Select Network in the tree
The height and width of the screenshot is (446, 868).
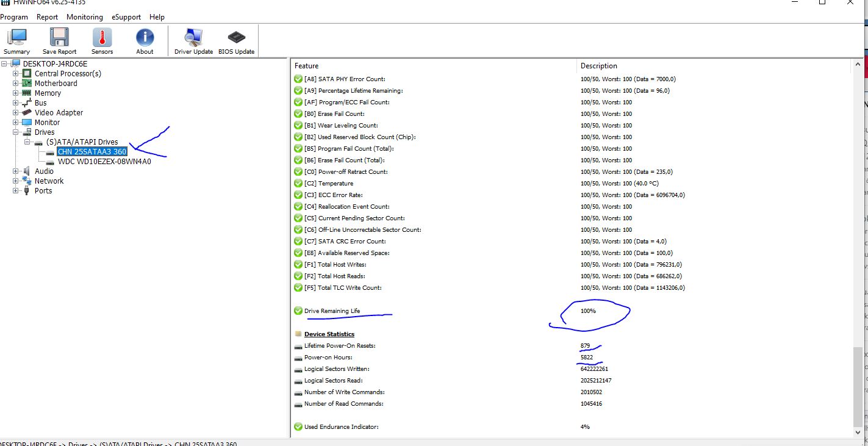coord(49,181)
